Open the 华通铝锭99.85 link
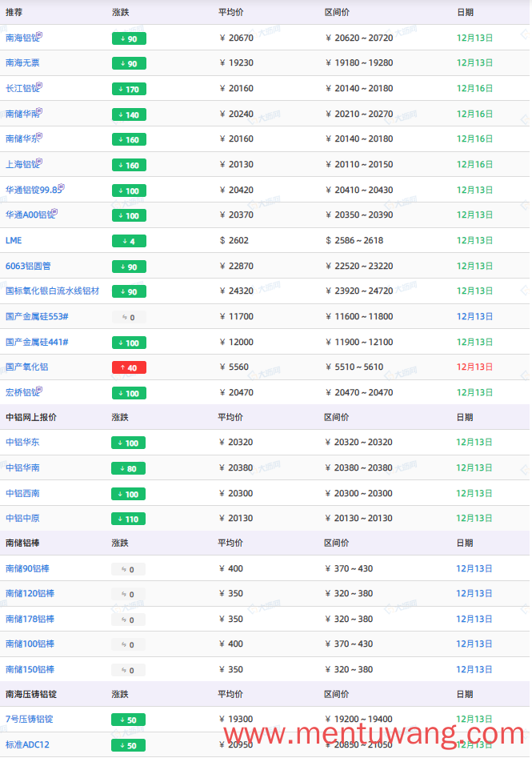 pos(34,190)
